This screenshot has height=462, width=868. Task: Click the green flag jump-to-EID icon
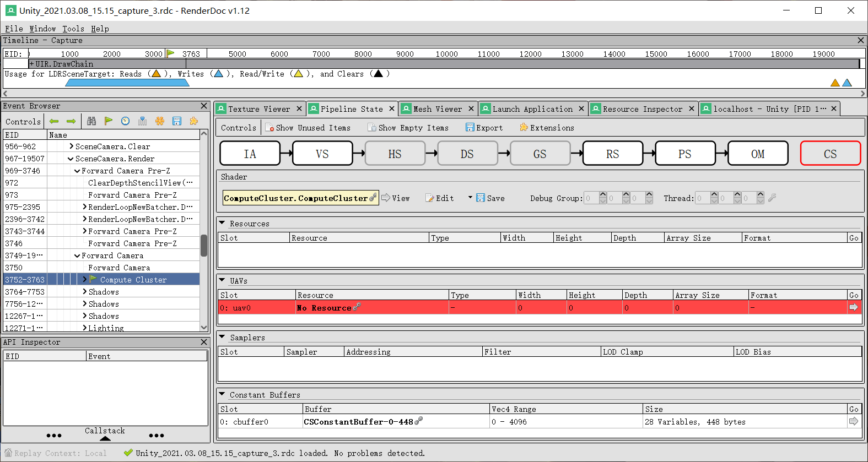click(109, 121)
